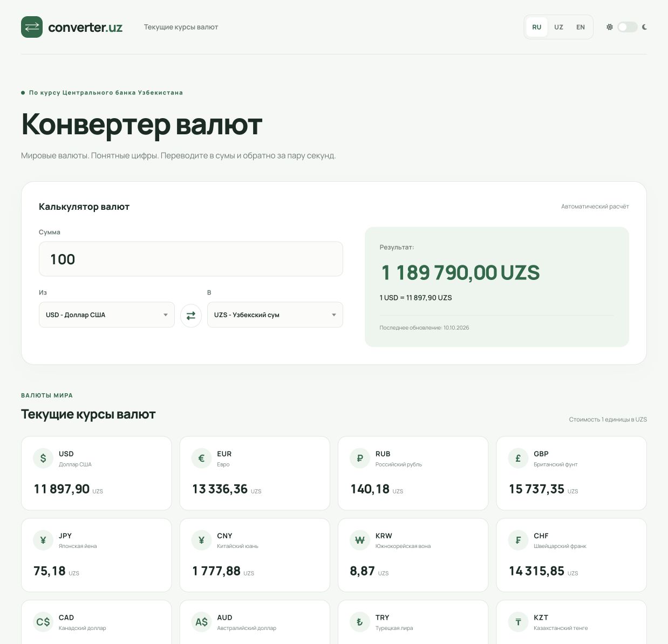Click the yen icon on JPY card
The image size is (668, 644).
pos(43,540)
